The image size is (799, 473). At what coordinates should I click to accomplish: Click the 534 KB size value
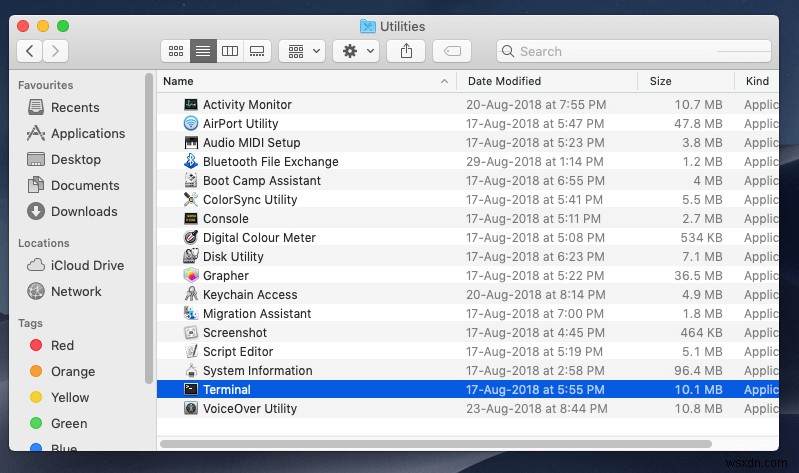701,238
